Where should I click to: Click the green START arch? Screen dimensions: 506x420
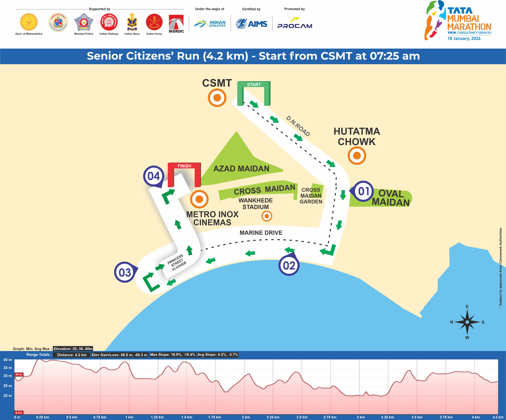(254, 85)
